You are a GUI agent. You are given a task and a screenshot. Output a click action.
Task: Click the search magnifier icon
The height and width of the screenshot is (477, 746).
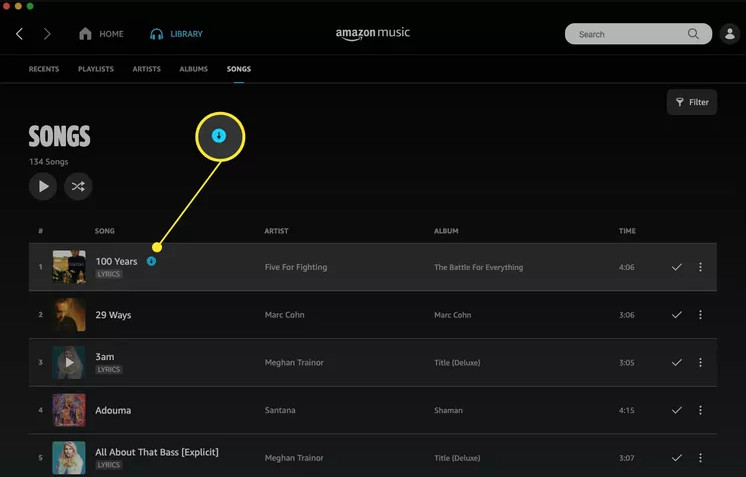(693, 34)
